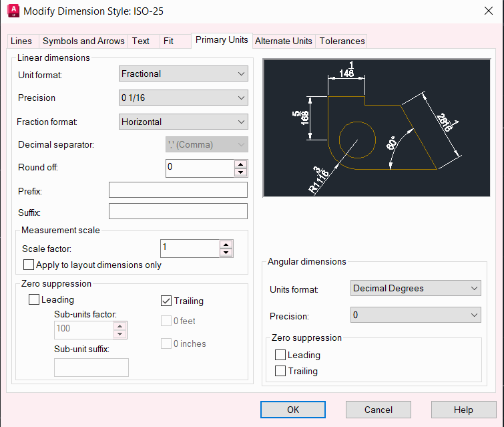Click the Sub-unit suffix text field
Screen dimensions: 504x427
pos(91,368)
